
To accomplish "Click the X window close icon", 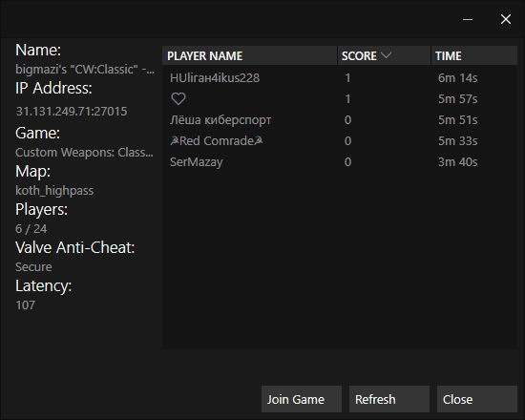I will pos(506,19).
